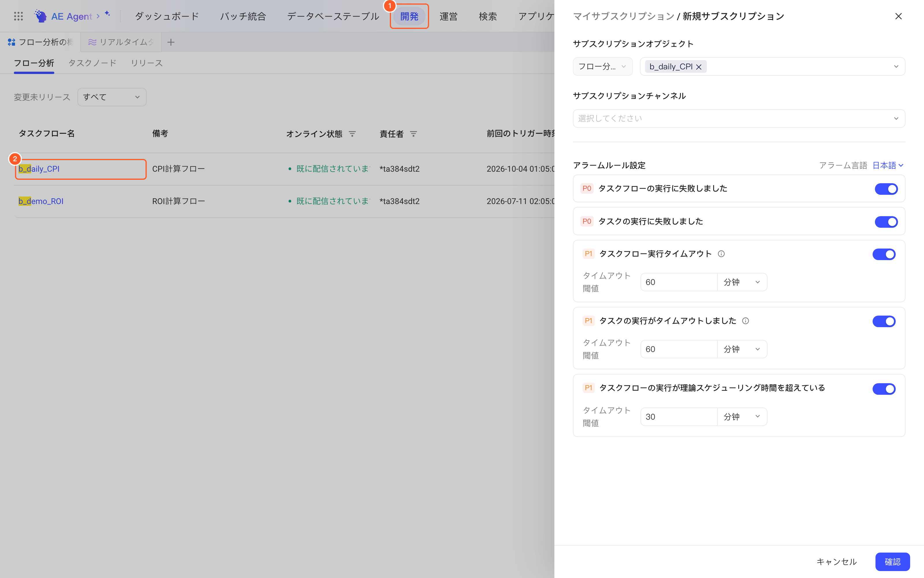924x578 pixels.
Task: Disable the タスクの実行がタイムアウトしました switch
Action: (884, 321)
